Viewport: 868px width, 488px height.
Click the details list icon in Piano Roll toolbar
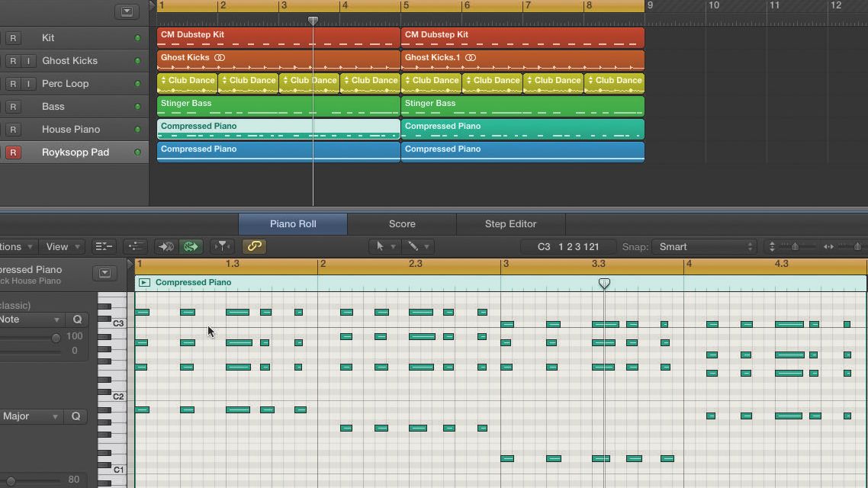pyautogui.click(x=136, y=246)
